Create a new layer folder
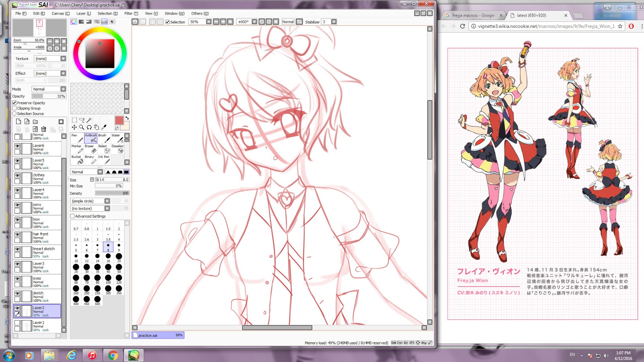644x362 pixels. click(35, 121)
